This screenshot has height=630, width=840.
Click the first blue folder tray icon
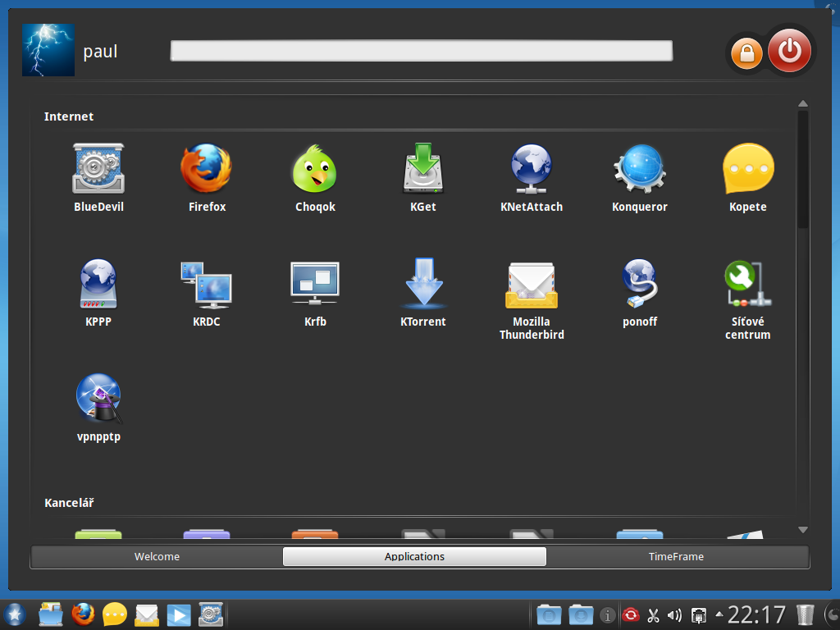click(x=549, y=614)
